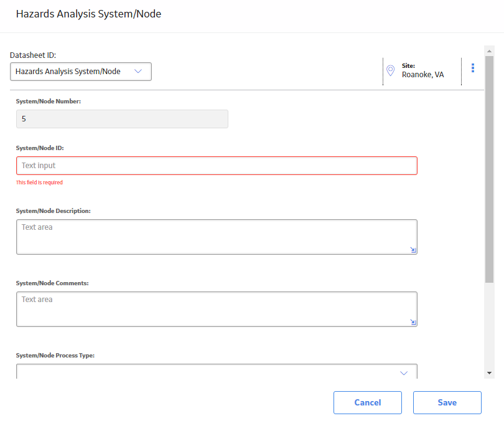Expand the System/Node Comments text editor icon
The image size is (504, 426).
point(413,322)
